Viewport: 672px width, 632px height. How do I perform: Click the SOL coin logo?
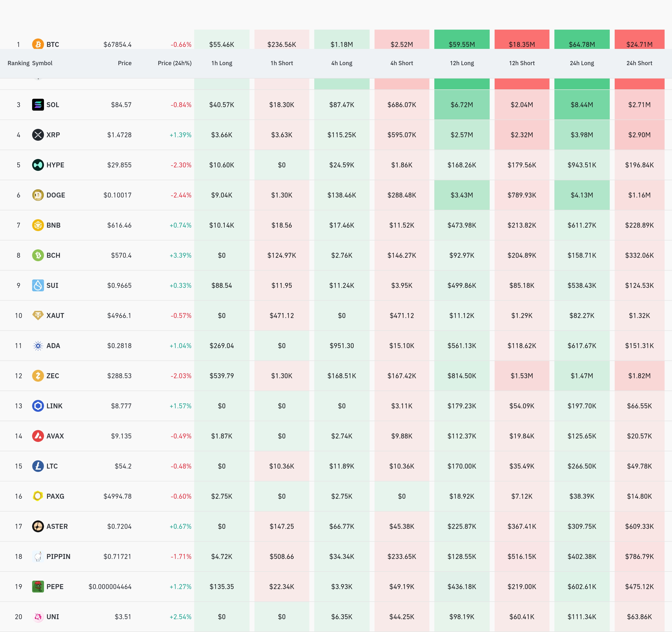(x=38, y=105)
